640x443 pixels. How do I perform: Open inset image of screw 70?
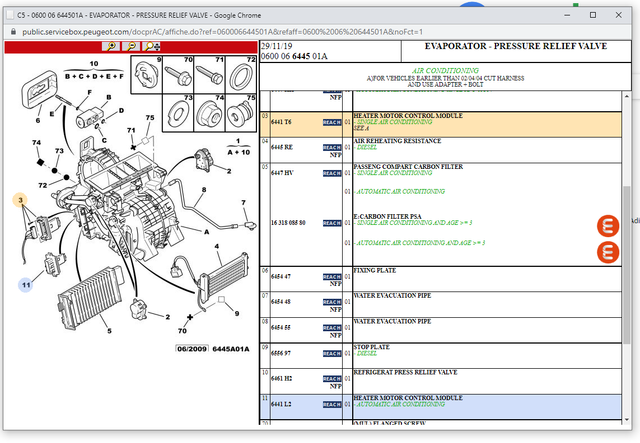click(x=178, y=75)
